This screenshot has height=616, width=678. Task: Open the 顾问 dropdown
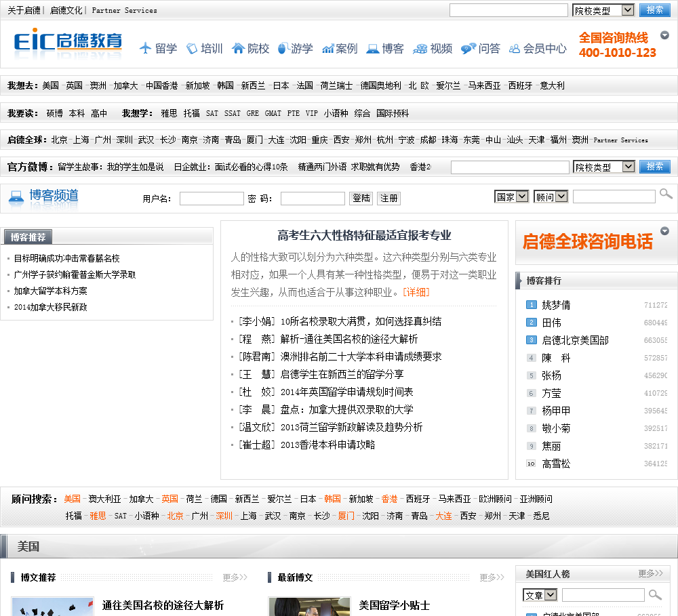(551, 197)
